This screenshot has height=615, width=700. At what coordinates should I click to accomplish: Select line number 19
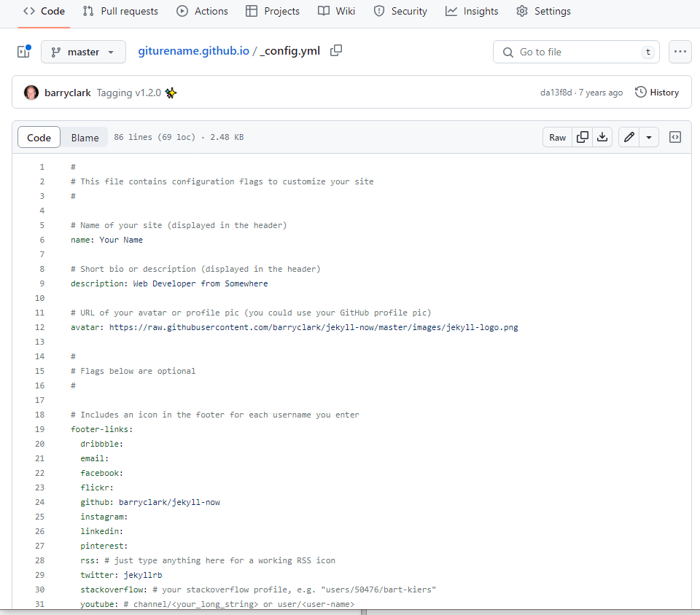39,429
